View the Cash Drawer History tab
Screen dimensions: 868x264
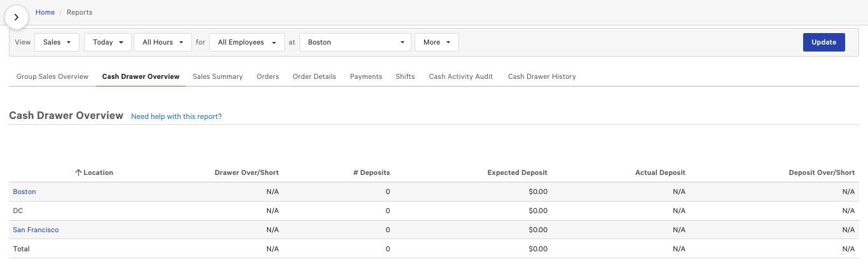(542, 76)
